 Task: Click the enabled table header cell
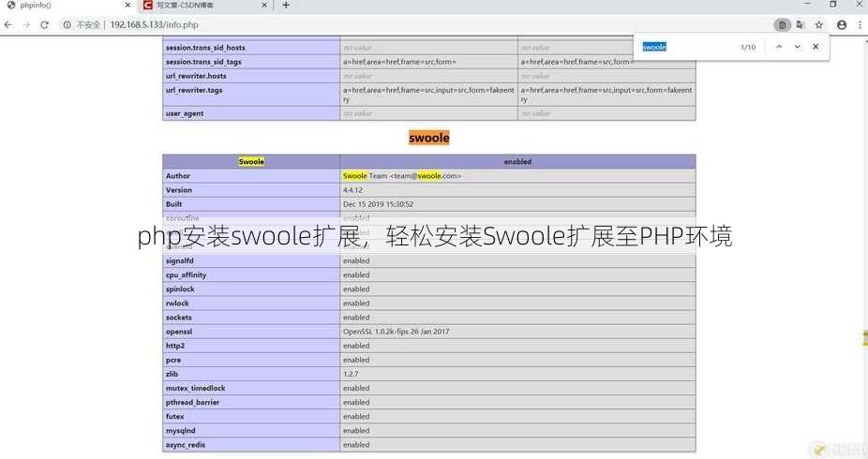tap(517, 161)
